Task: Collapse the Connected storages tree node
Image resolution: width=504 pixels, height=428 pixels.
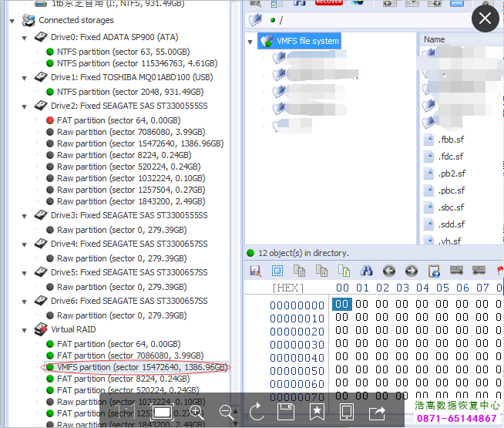Action: click(12, 20)
